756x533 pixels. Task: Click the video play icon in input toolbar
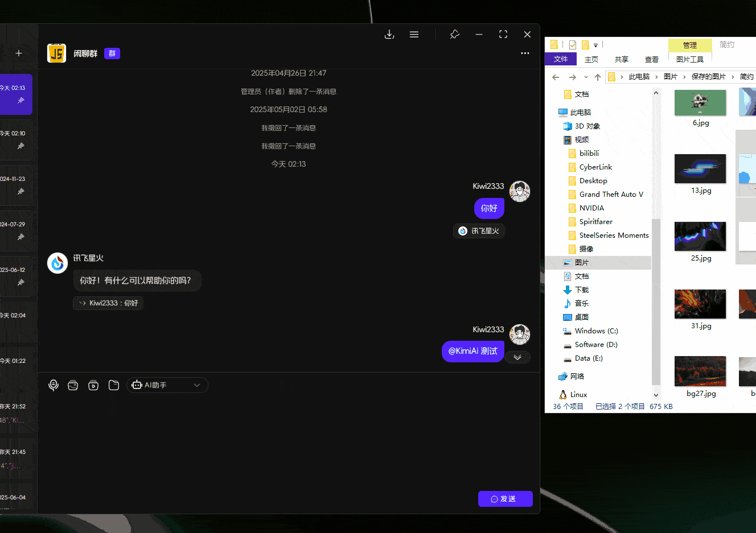coord(93,385)
